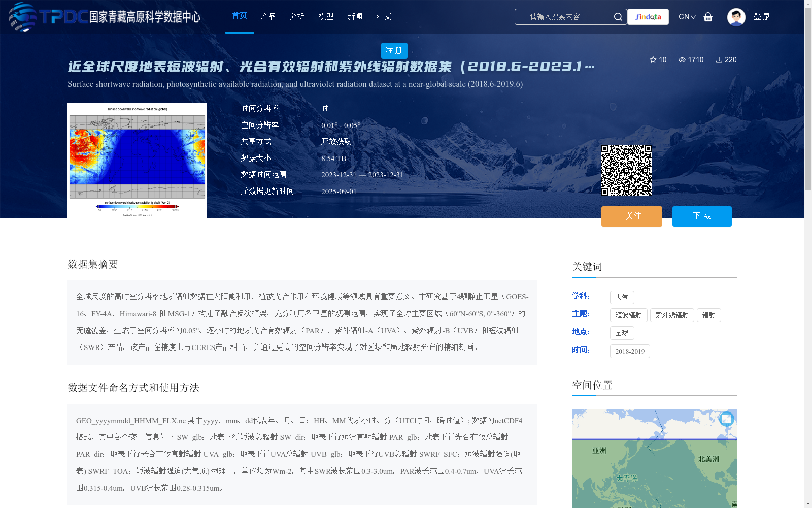Click the user avatar icon

click(x=736, y=17)
